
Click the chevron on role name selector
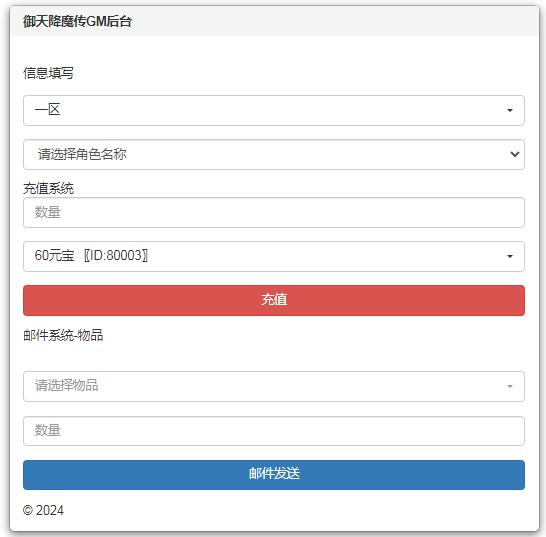(x=515, y=154)
